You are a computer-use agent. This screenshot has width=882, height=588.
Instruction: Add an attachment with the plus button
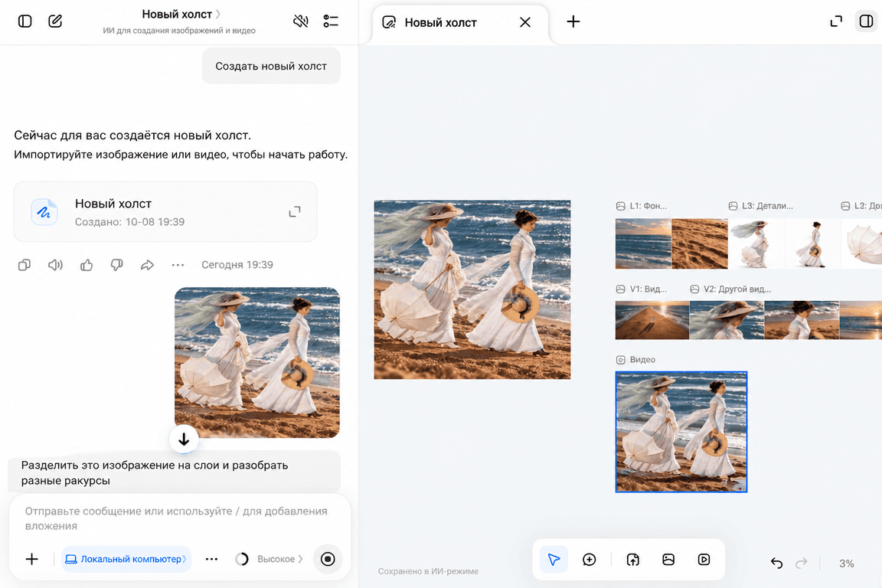[32, 559]
